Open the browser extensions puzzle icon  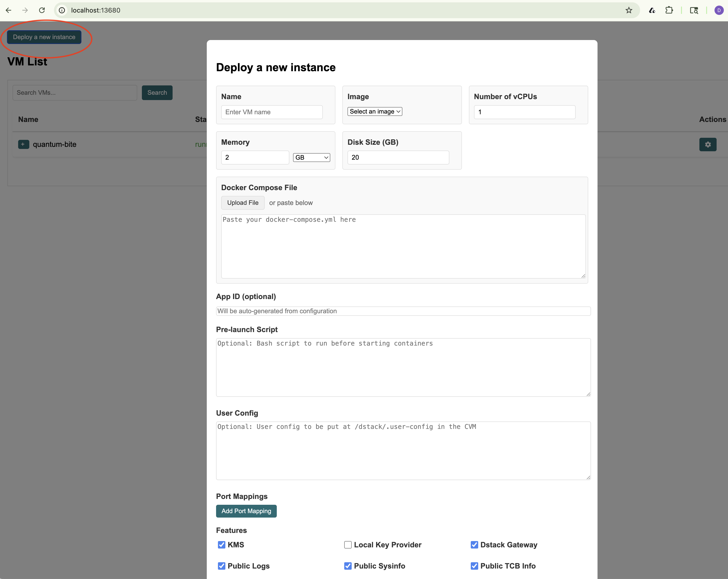tap(669, 10)
